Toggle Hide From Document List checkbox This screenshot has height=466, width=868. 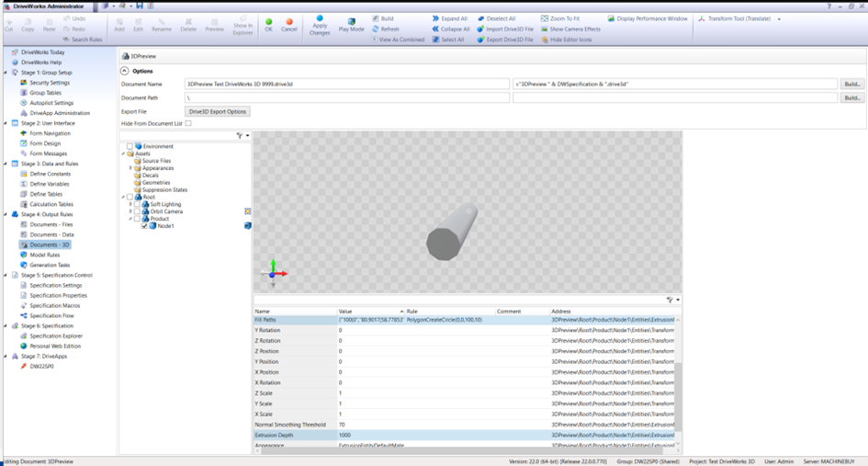click(188, 123)
